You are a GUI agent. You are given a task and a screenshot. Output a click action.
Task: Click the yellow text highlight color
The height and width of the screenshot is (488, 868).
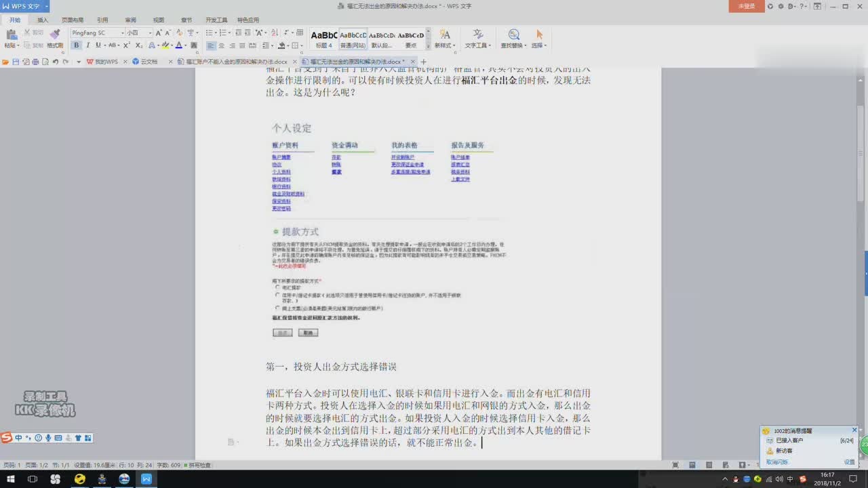(165, 45)
